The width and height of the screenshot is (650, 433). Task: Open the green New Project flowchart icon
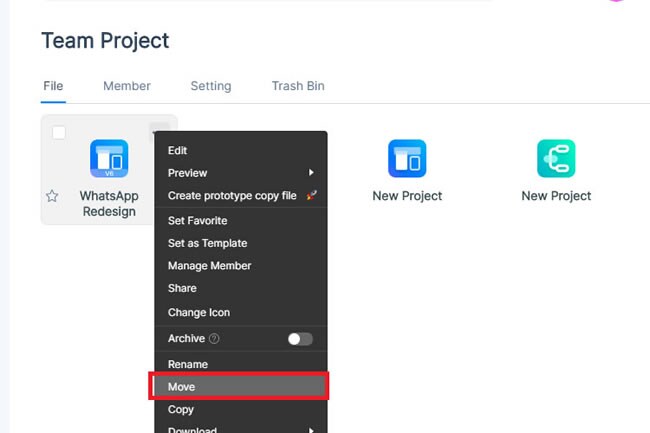(x=556, y=158)
